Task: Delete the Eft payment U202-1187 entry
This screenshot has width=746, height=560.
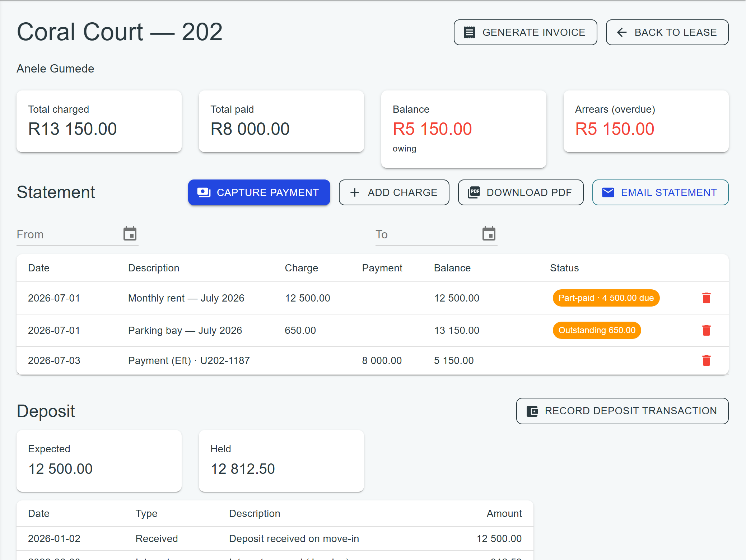Action: [x=706, y=360]
